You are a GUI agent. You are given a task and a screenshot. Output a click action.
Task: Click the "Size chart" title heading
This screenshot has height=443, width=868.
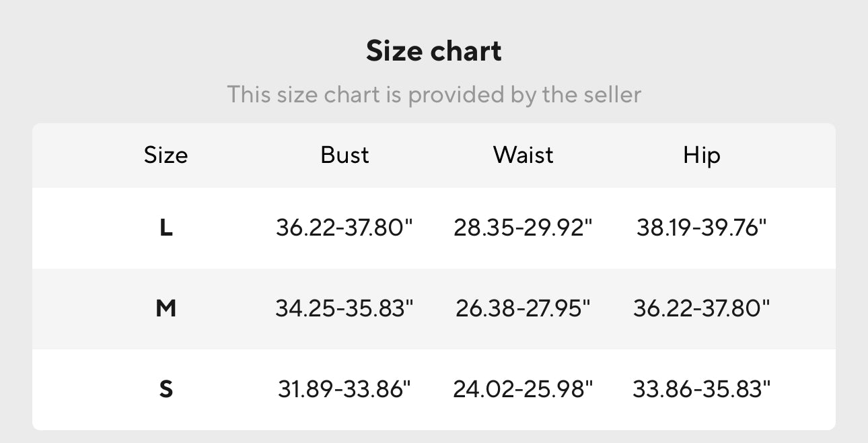click(434, 51)
